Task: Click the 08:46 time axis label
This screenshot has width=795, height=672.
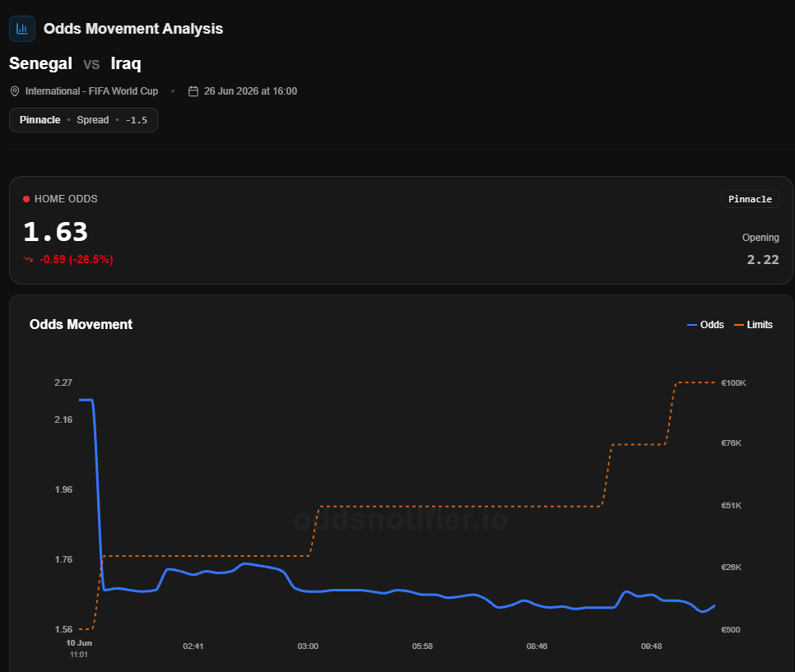Action: click(x=537, y=647)
